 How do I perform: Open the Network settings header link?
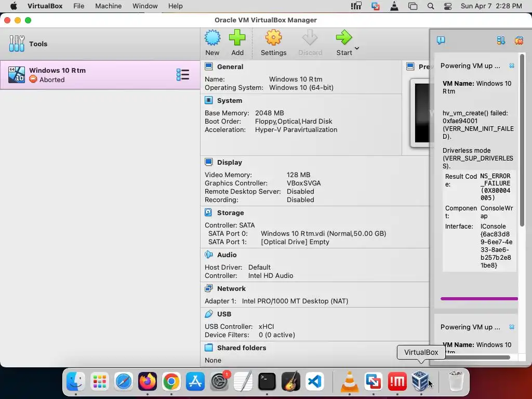click(x=231, y=288)
